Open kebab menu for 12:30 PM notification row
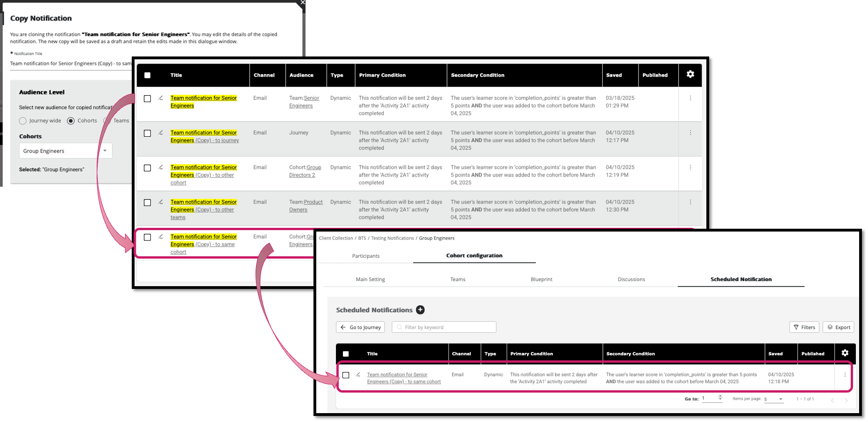Image resolution: width=868 pixels, height=422 pixels. [690, 202]
